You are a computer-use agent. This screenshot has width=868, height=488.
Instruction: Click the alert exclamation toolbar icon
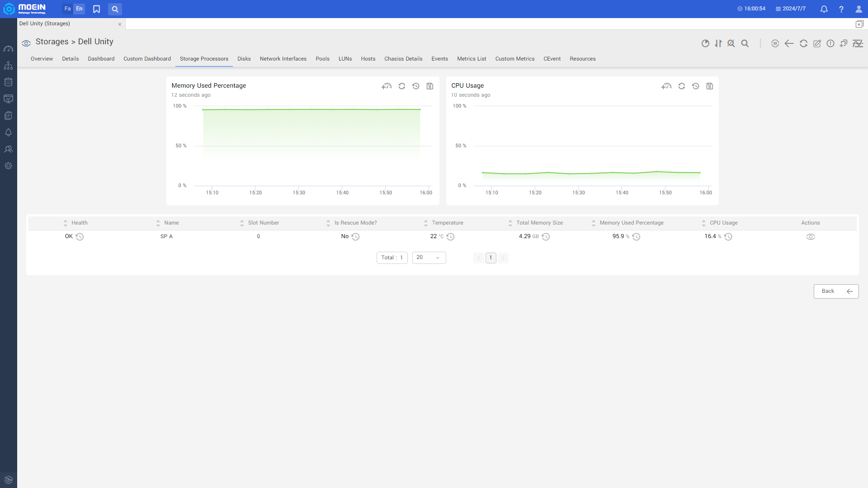830,43
